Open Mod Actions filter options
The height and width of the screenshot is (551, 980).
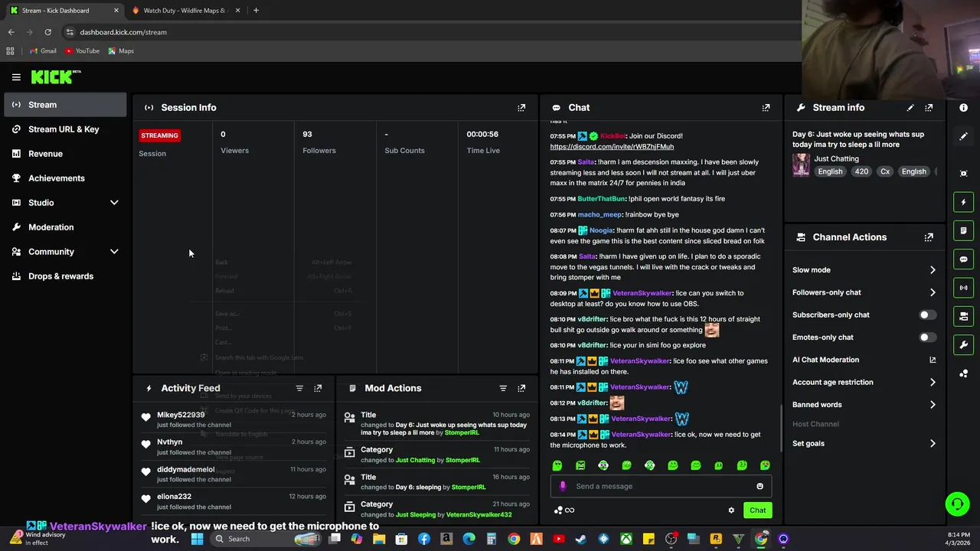point(503,388)
